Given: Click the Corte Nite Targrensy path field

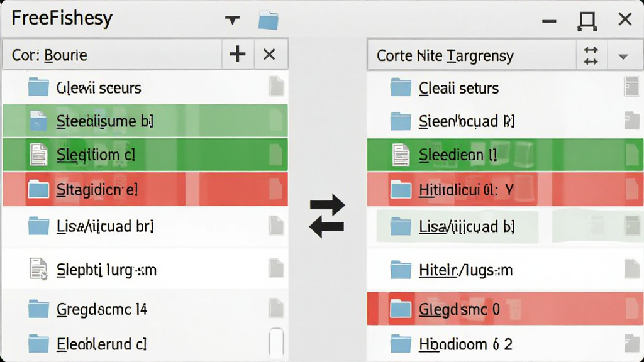Looking at the screenshot, I should 472,55.
